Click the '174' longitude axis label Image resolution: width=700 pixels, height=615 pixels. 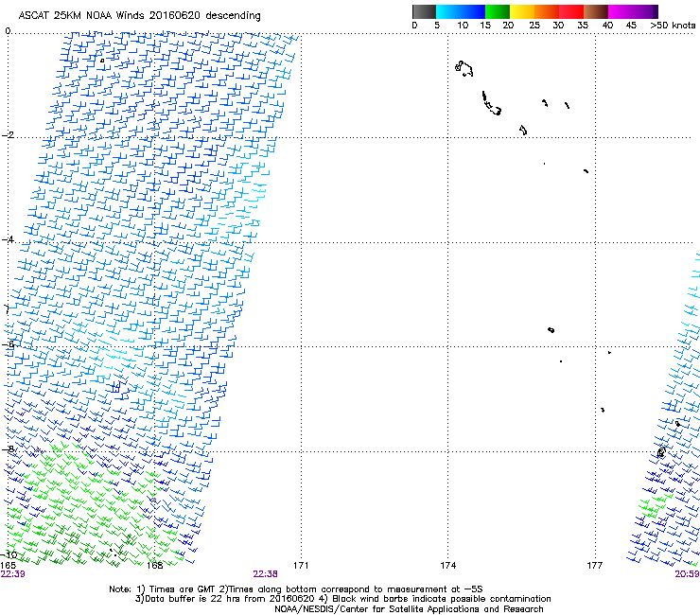(x=447, y=566)
